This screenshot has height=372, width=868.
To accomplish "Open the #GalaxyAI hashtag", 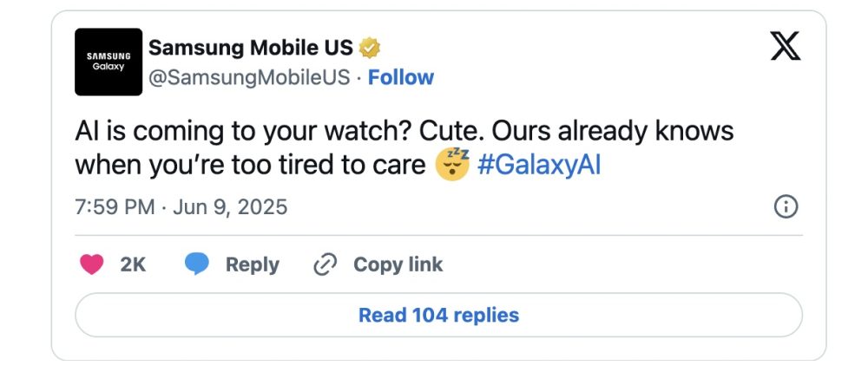I will (x=539, y=165).
